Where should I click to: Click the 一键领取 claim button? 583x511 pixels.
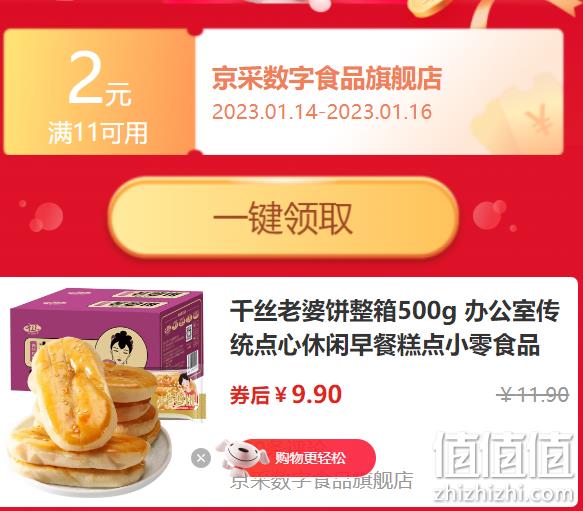[283, 218]
